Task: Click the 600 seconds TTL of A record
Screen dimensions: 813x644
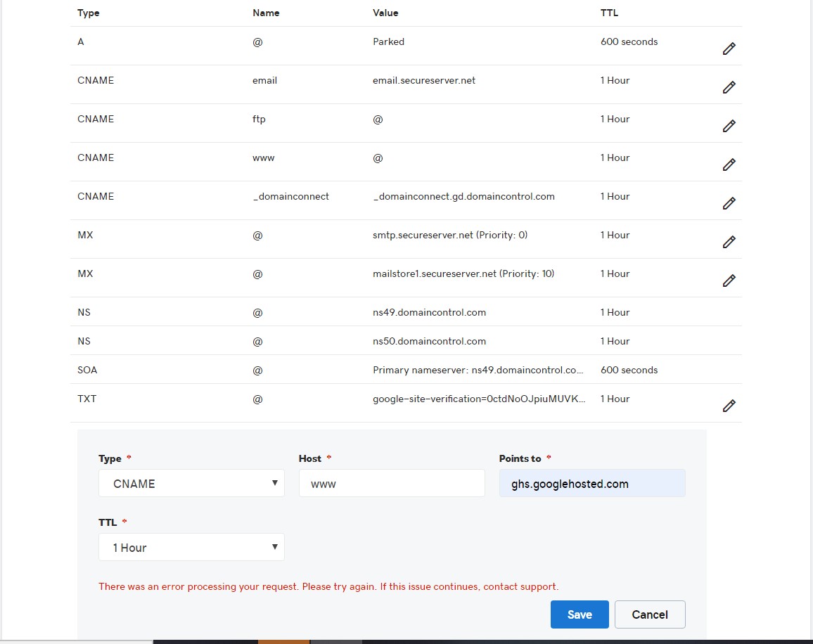Action: click(629, 41)
